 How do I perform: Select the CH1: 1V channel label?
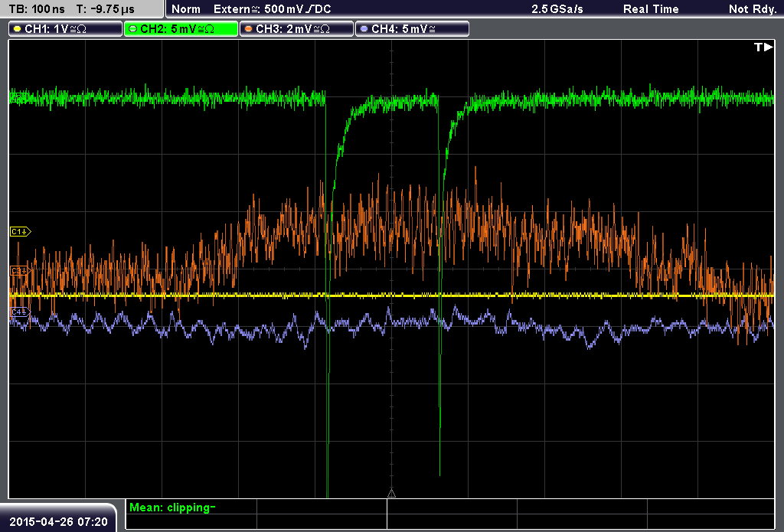[x=66, y=29]
